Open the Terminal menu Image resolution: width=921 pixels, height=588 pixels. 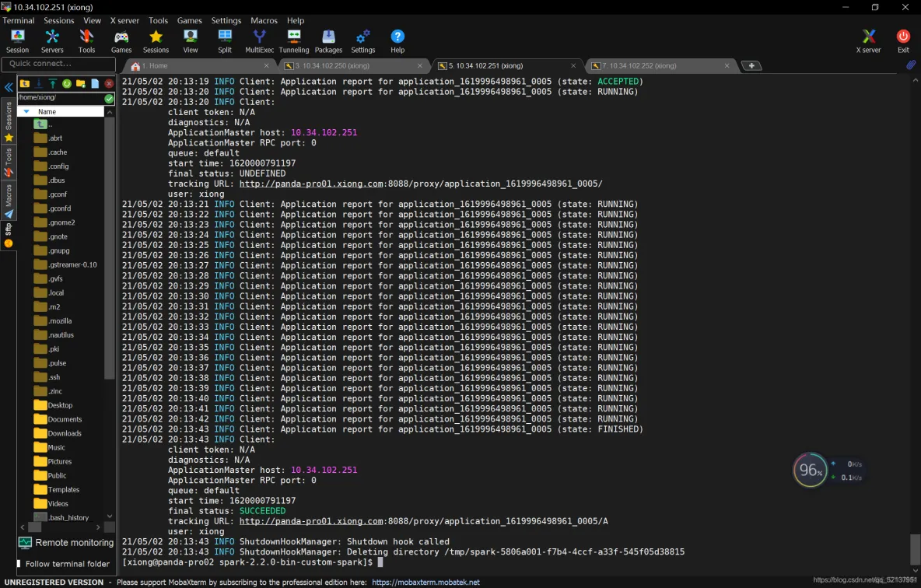pyautogui.click(x=18, y=20)
